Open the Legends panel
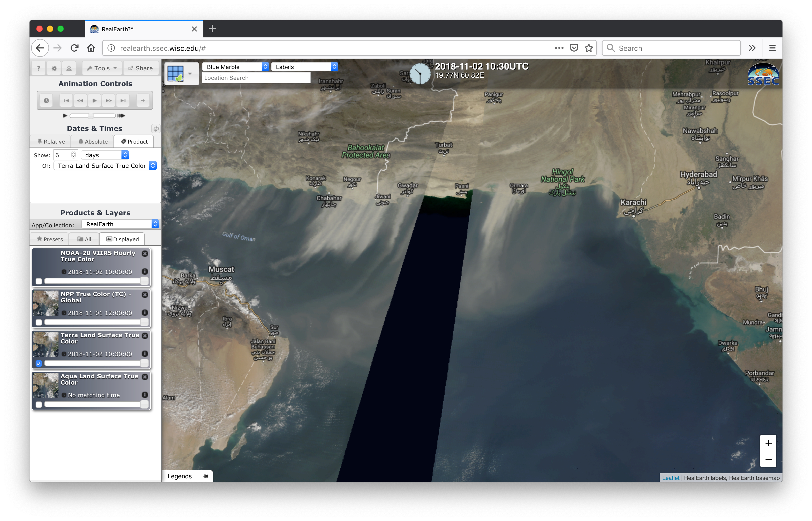Image resolution: width=812 pixels, height=521 pixels. [x=180, y=476]
